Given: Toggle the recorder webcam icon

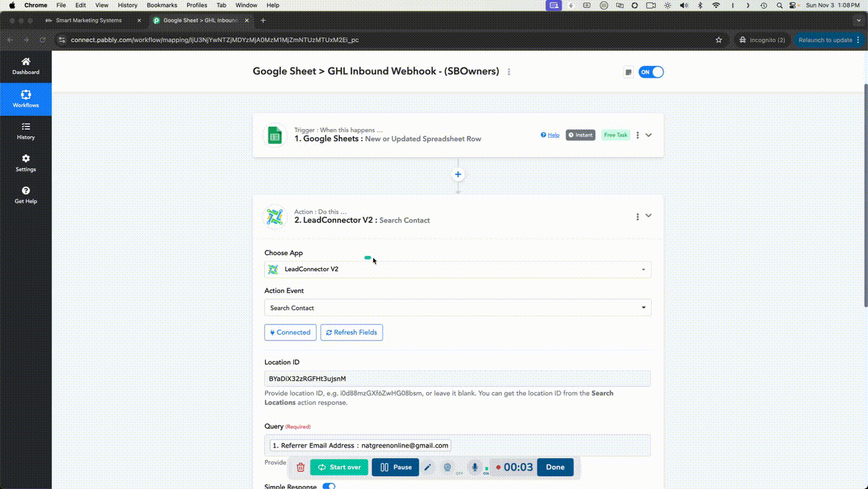Looking at the screenshot, I should (447, 467).
